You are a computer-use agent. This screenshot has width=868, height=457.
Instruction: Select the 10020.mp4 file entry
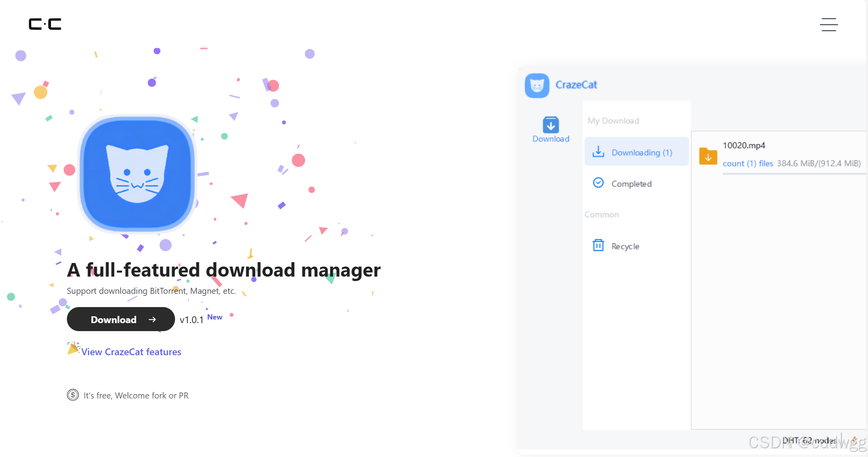point(743,145)
